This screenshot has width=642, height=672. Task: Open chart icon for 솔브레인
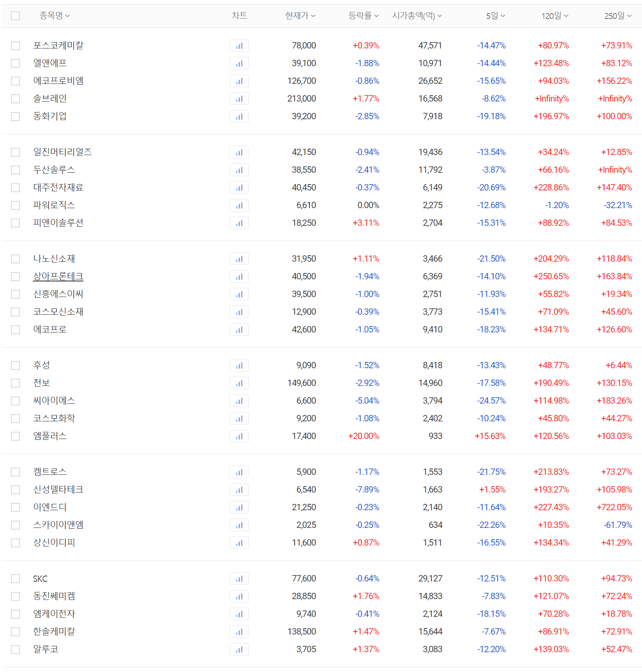[239, 99]
